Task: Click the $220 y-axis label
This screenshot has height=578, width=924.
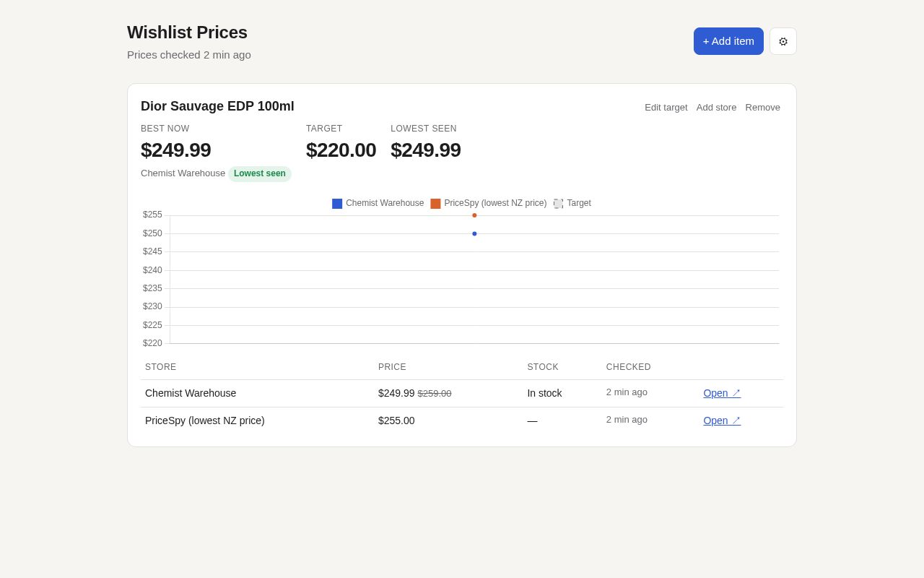Action: (x=152, y=343)
